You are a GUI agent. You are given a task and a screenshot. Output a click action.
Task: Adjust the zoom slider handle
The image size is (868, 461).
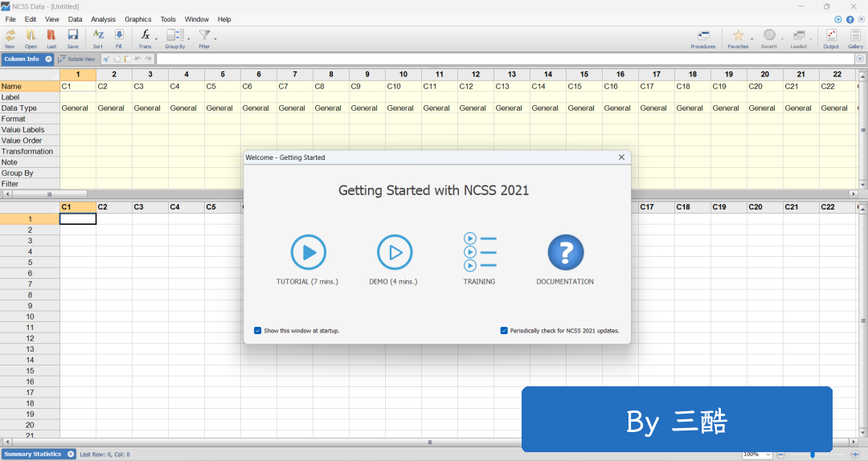tap(813, 455)
